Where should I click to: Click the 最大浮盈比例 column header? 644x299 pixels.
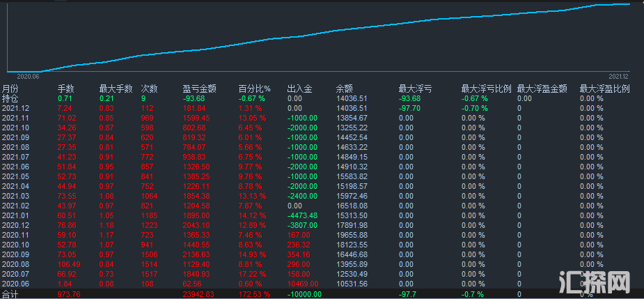[604, 89]
